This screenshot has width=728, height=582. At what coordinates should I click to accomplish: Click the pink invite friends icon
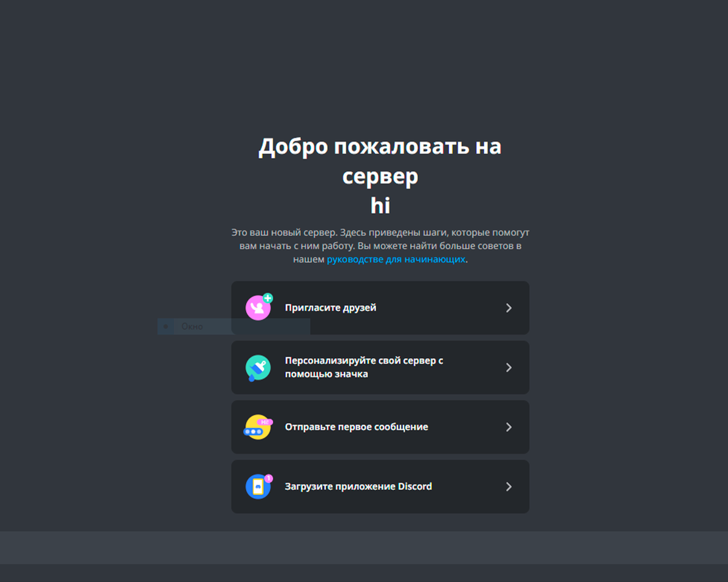[x=259, y=307]
